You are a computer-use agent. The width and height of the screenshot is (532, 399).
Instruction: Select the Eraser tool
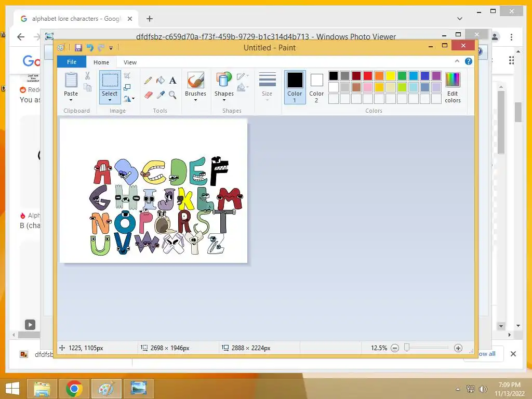(148, 95)
